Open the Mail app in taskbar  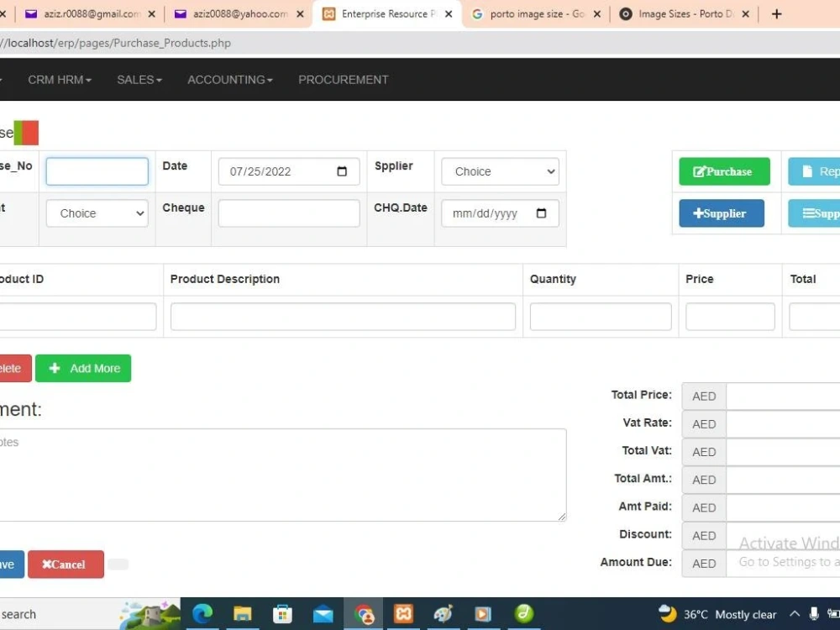point(323,614)
